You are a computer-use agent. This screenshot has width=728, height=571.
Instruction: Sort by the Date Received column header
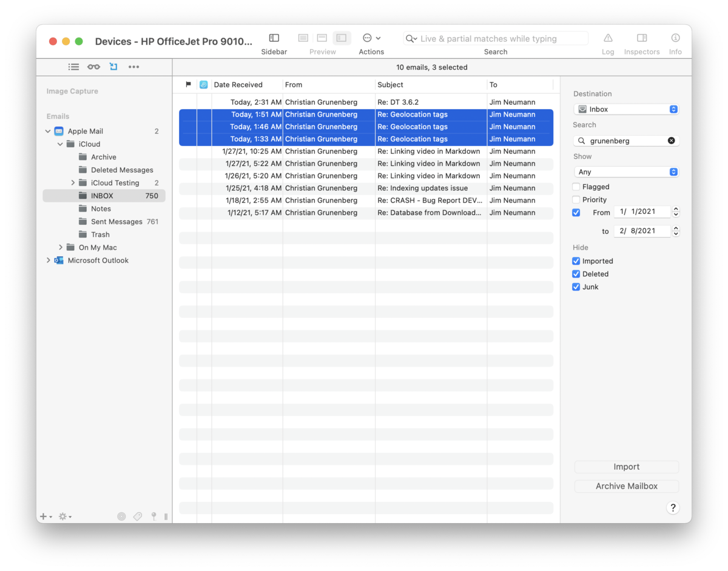(x=238, y=85)
